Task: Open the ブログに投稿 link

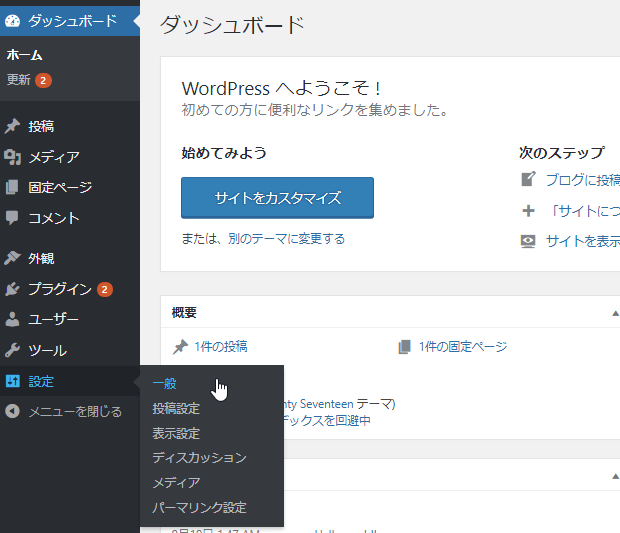Action: [582, 180]
